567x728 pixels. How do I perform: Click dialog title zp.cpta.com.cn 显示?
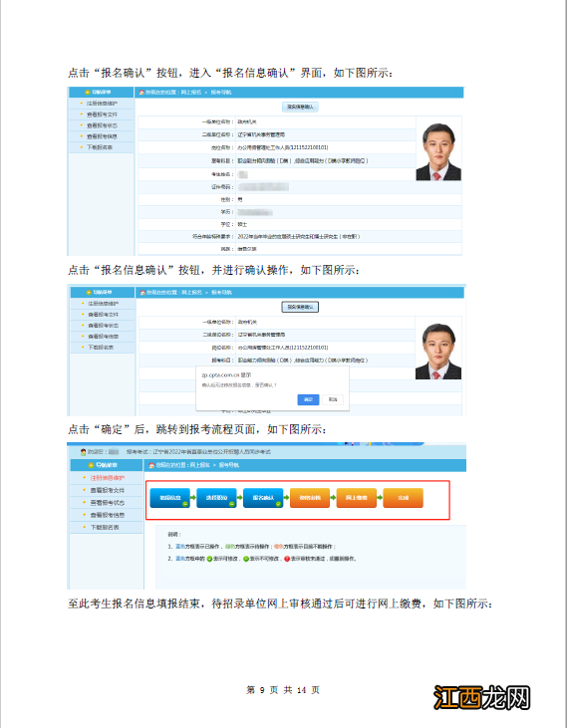(x=226, y=374)
